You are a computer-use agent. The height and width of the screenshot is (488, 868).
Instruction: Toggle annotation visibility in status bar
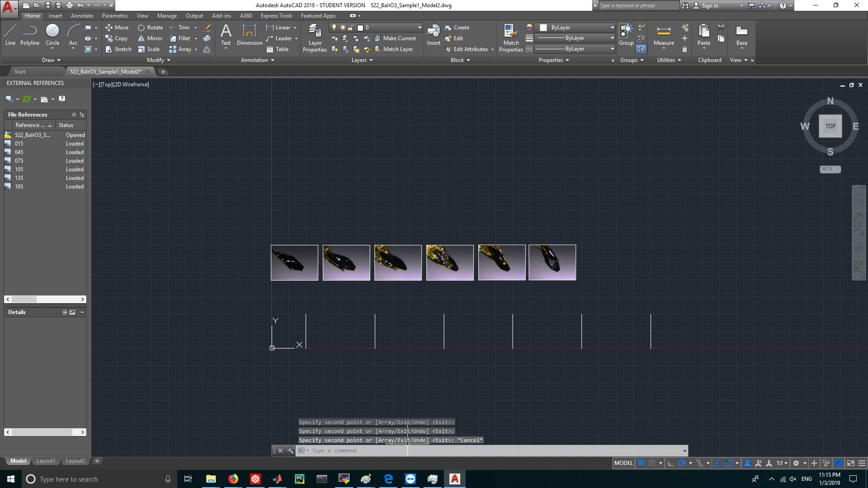tap(747, 463)
